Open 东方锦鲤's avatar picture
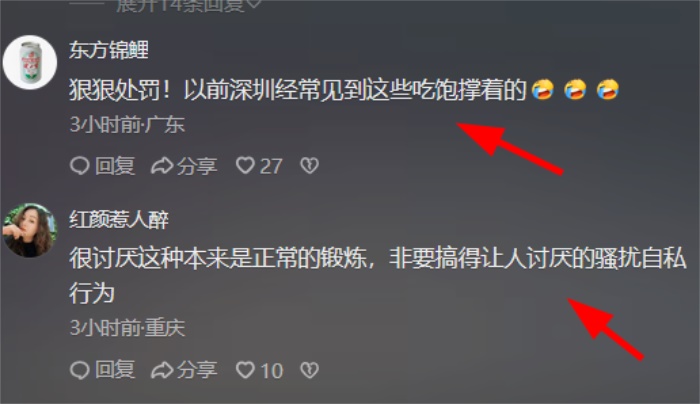 pos(30,62)
